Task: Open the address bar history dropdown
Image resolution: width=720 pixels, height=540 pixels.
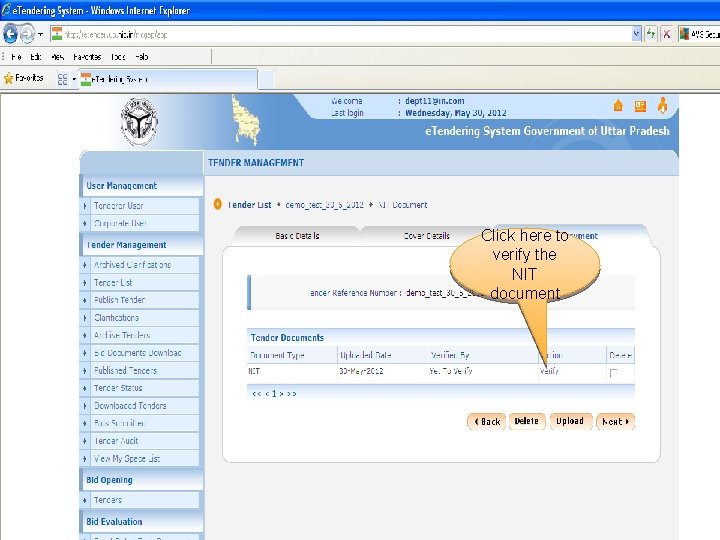Action: click(x=636, y=34)
